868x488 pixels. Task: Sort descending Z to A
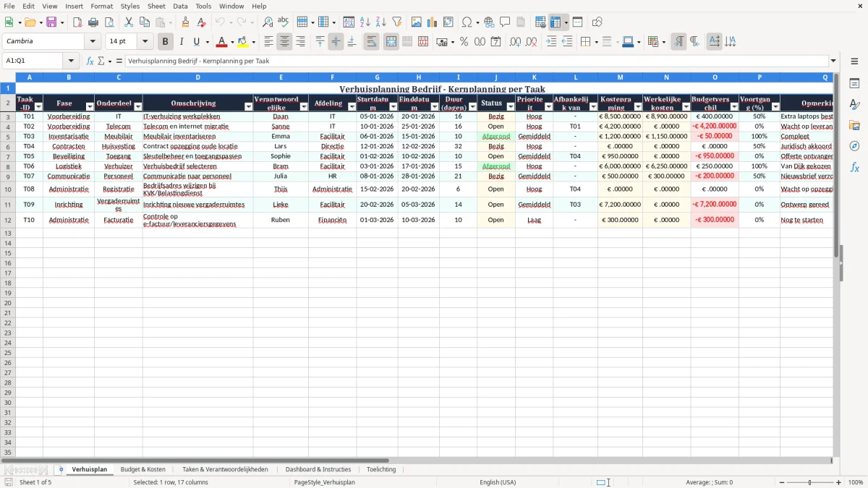(380, 22)
